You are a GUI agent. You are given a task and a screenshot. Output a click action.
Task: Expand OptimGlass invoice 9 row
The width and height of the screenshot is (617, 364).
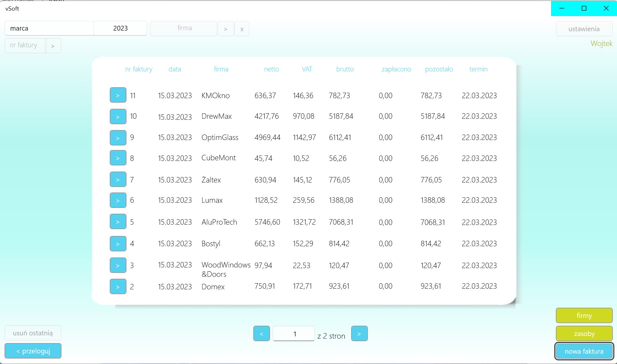pyautogui.click(x=118, y=137)
